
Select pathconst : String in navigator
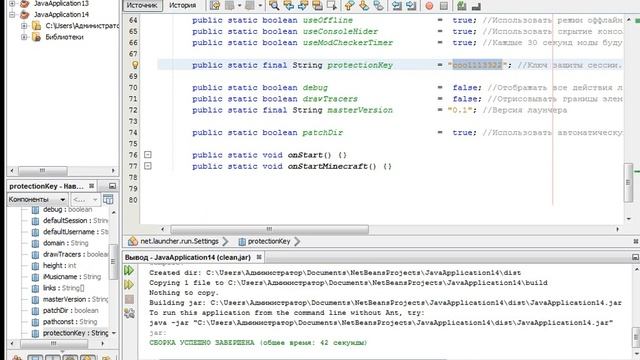point(70,322)
